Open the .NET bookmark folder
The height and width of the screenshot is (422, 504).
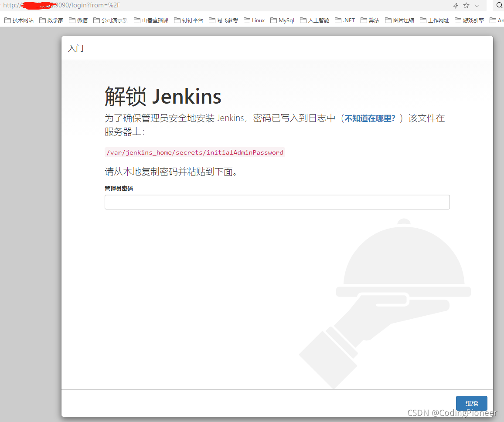coord(345,20)
